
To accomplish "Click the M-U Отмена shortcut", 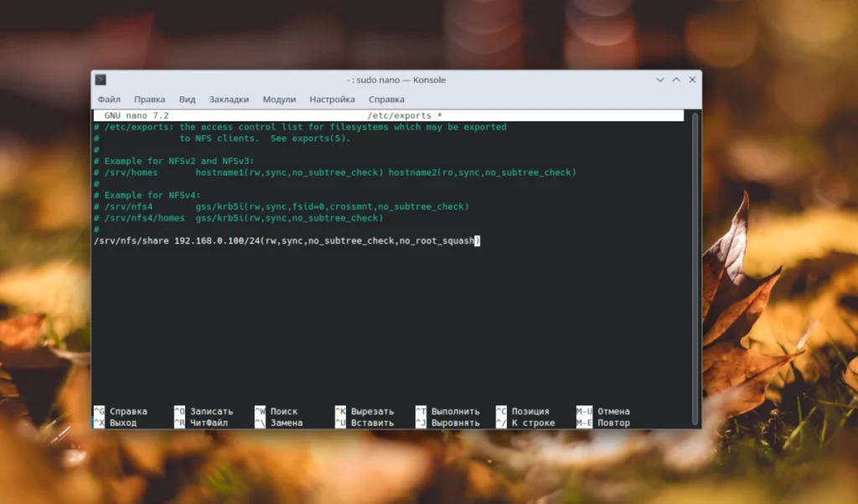I will [603, 411].
